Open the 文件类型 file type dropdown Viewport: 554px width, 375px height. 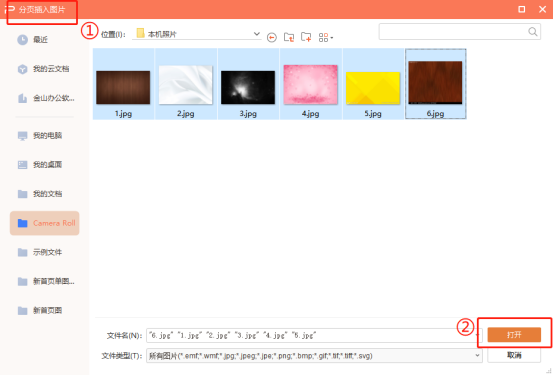(477, 356)
